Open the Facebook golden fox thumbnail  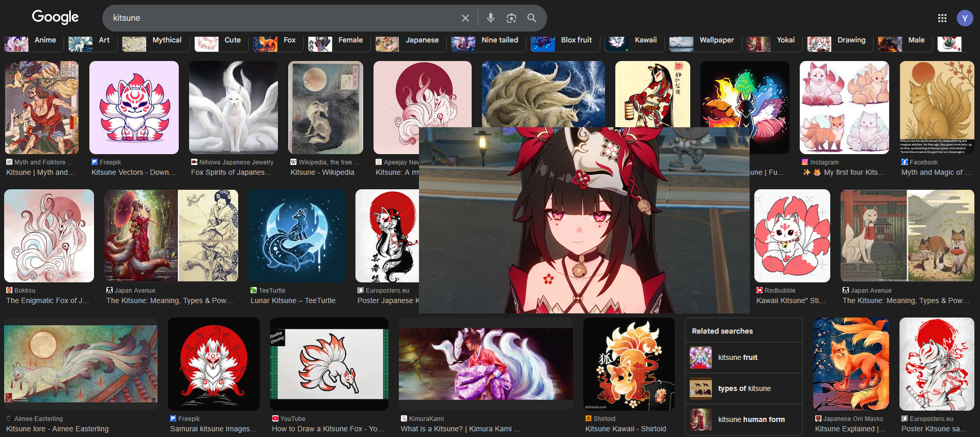937,108
